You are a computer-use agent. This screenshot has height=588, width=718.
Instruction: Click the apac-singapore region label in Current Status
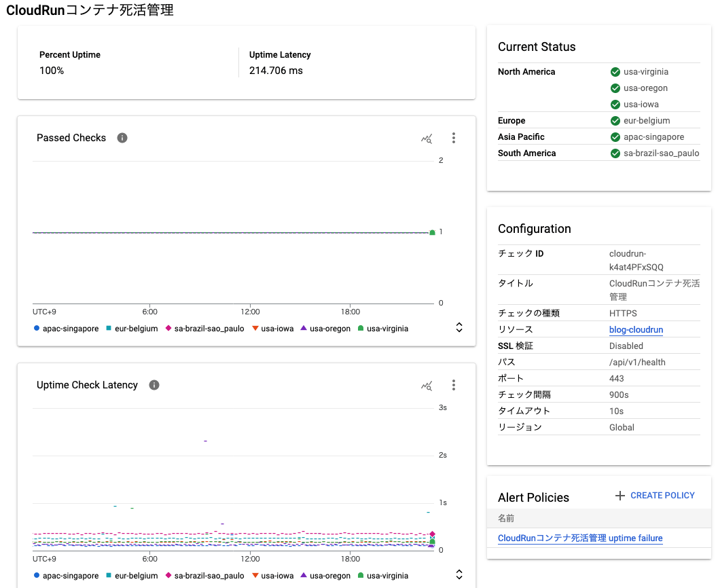click(654, 137)
